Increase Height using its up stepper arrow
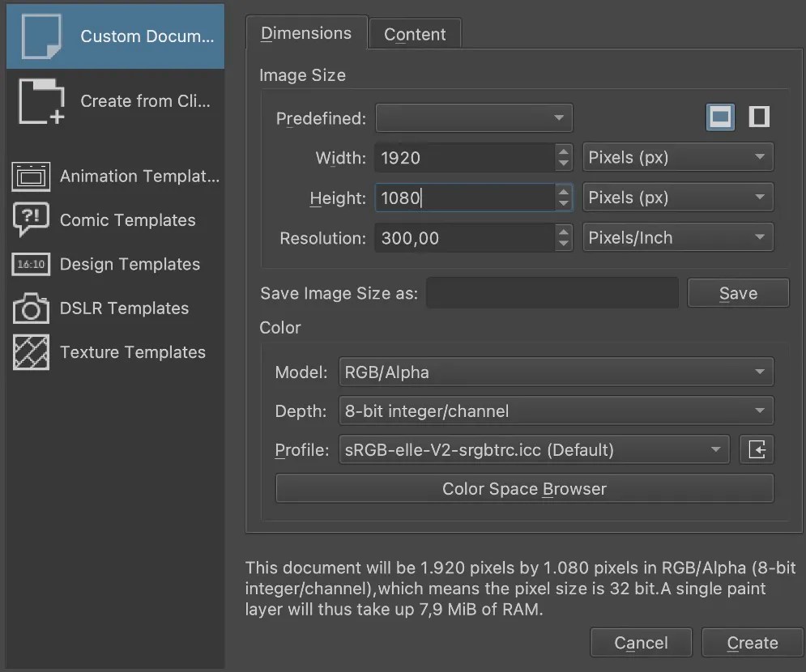This screenshot has width=806, height=672. click(x=564, y=192)
